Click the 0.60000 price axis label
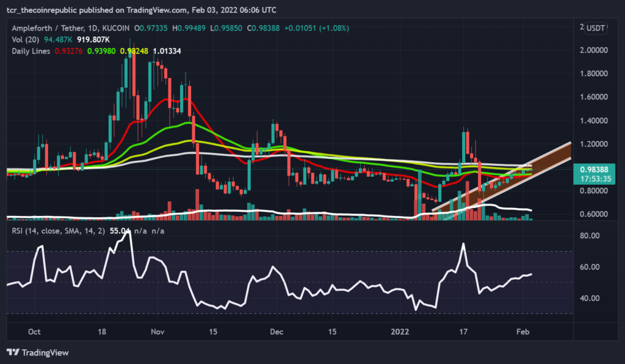Screen dimensions: 625x364 (x=593, y=214)
